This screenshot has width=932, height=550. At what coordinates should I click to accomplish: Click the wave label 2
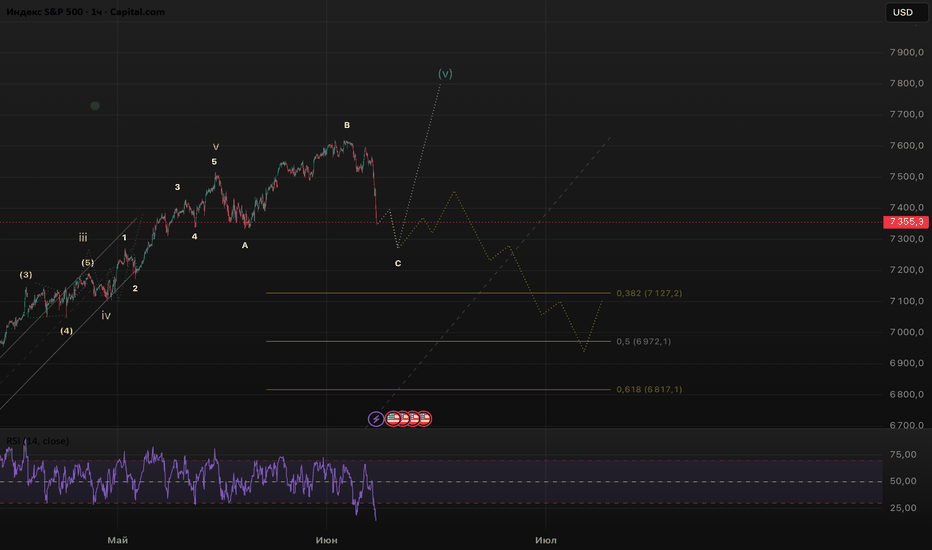pos(135,288)
